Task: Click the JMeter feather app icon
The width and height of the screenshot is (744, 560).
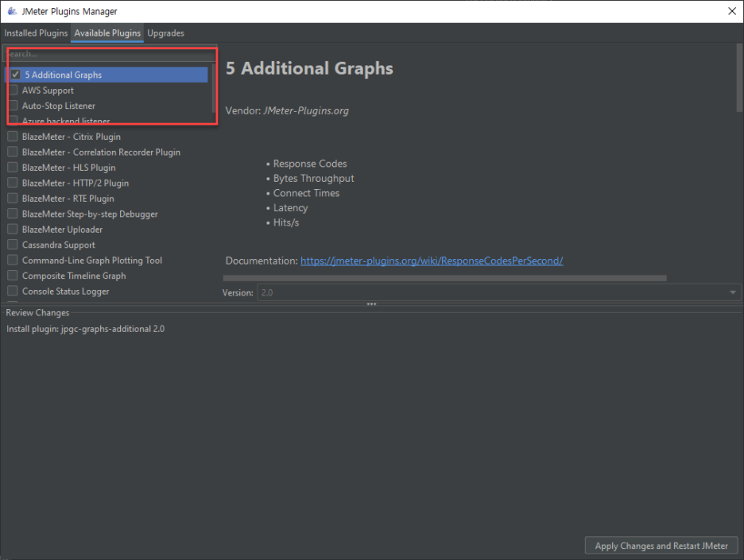Action: tap(12, 11)
